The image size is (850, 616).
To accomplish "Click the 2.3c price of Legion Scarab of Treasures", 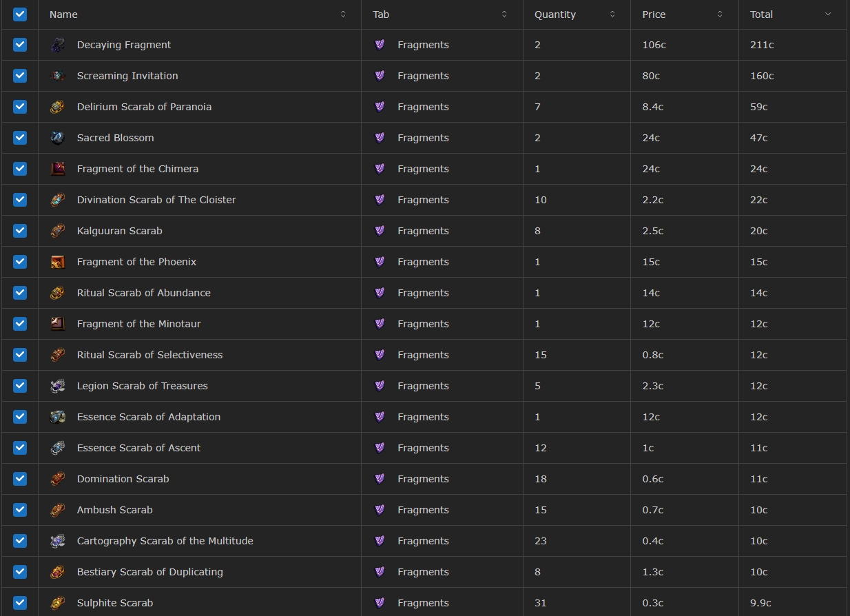I will (x=652, y=386).
